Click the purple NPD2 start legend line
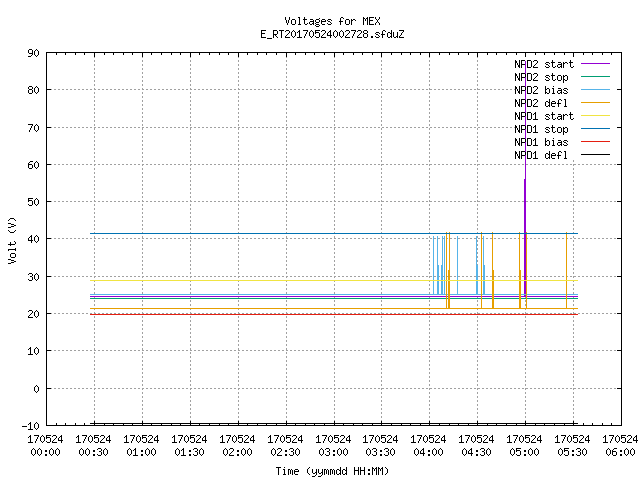Image resolution: width=640 pixels, height=480 pixels. click(595, 64)
